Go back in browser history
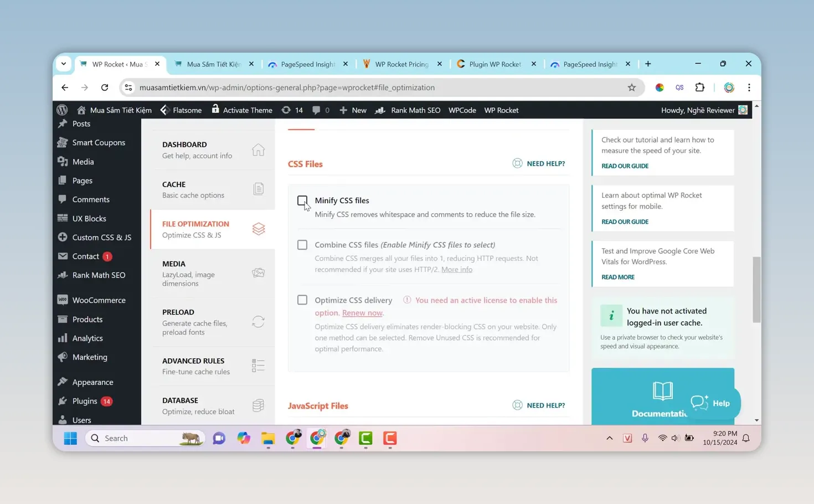Image resolution: width=814 pixels, height=504 pixels. 65,88
